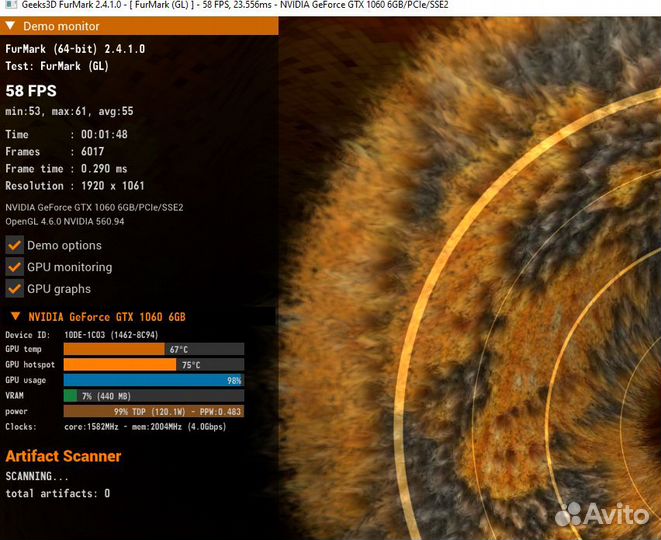Click the Clocks core:1582MHz line

coord(116,427)
